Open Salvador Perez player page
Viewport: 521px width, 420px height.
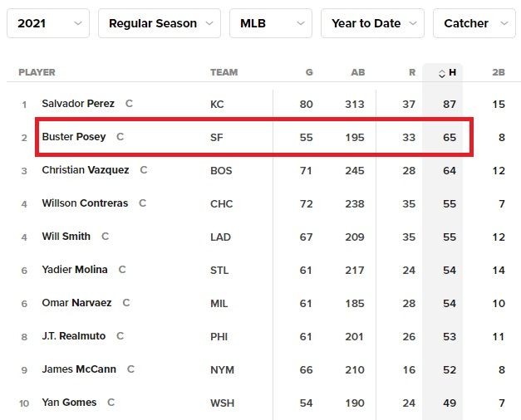click(78, 104)
